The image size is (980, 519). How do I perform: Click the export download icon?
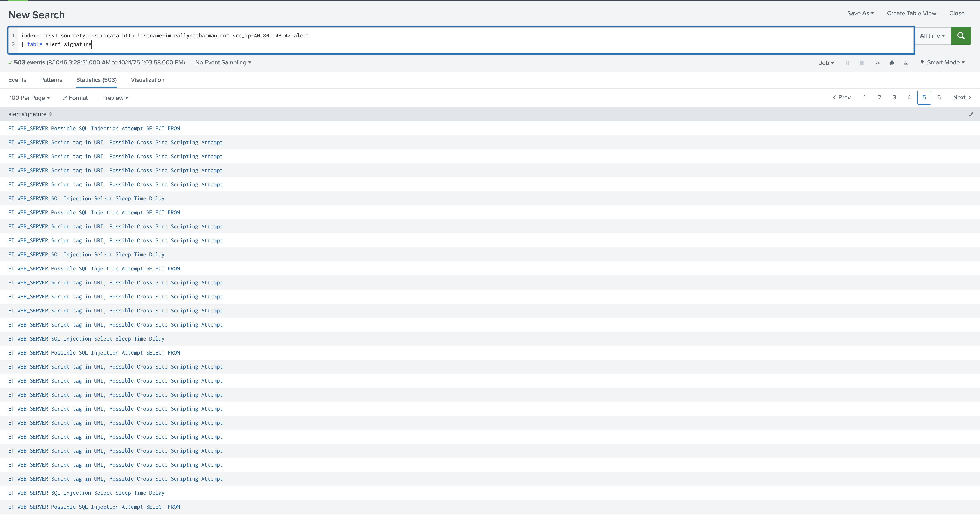[905, 63]
